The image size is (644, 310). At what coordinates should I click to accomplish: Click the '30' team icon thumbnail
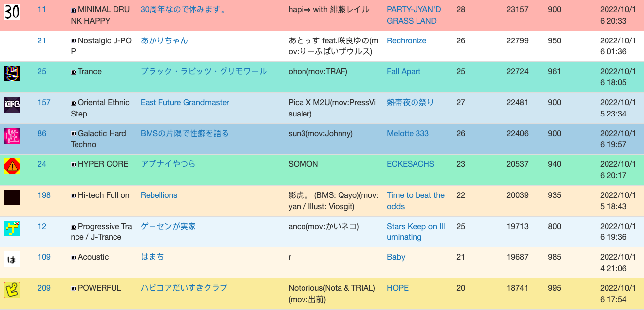tap(12, 11)
